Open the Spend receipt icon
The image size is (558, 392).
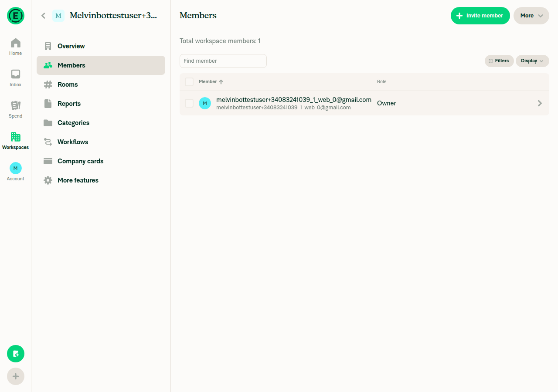point(16,105)
